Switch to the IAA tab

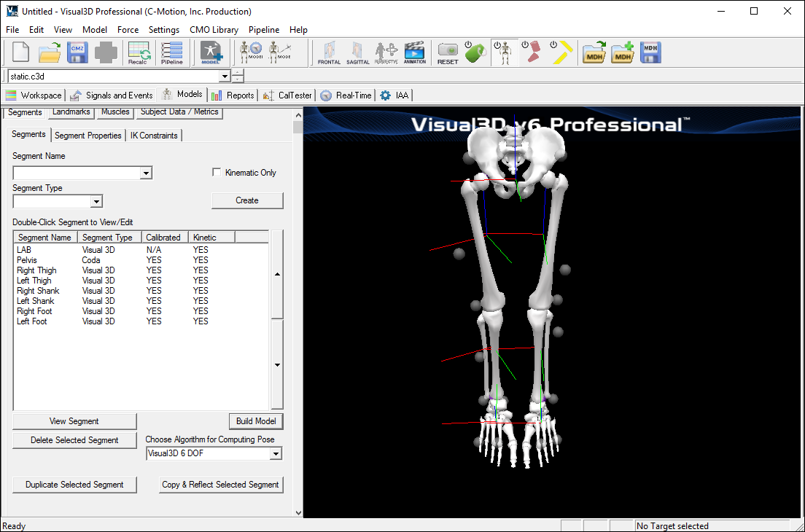[x=394, y=95]
